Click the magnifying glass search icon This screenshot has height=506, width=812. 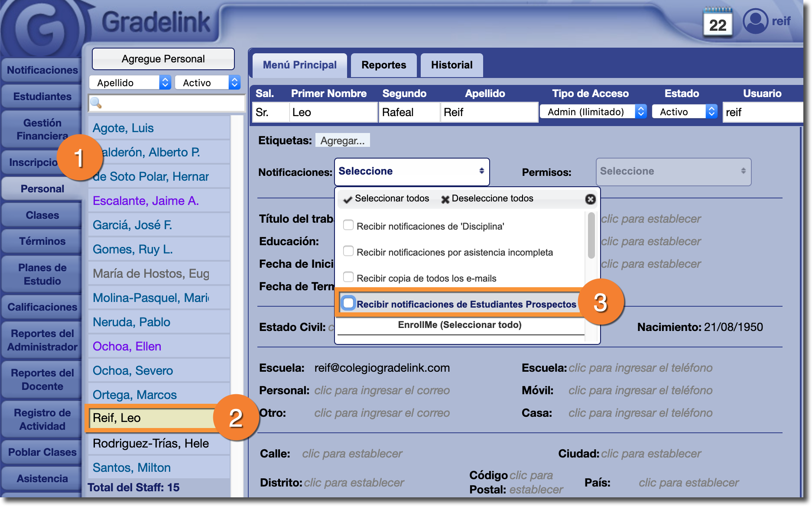96,103
